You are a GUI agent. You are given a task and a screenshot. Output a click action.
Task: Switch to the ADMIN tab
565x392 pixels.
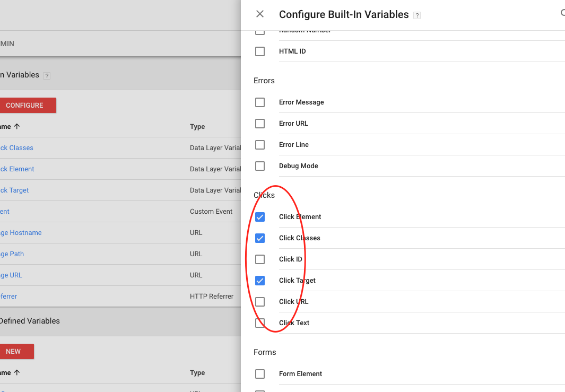[x=7, y=43]
